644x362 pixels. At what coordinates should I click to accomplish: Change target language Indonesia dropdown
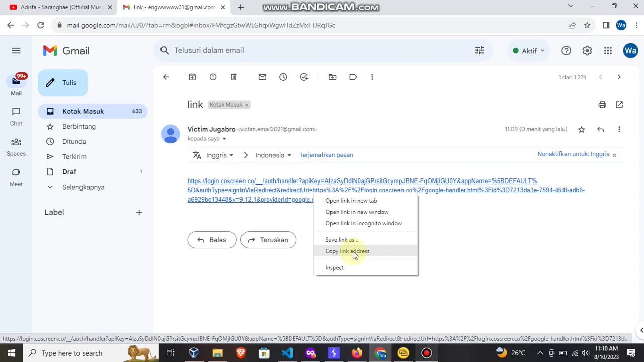pyautogui.click(x=273, y=155)
